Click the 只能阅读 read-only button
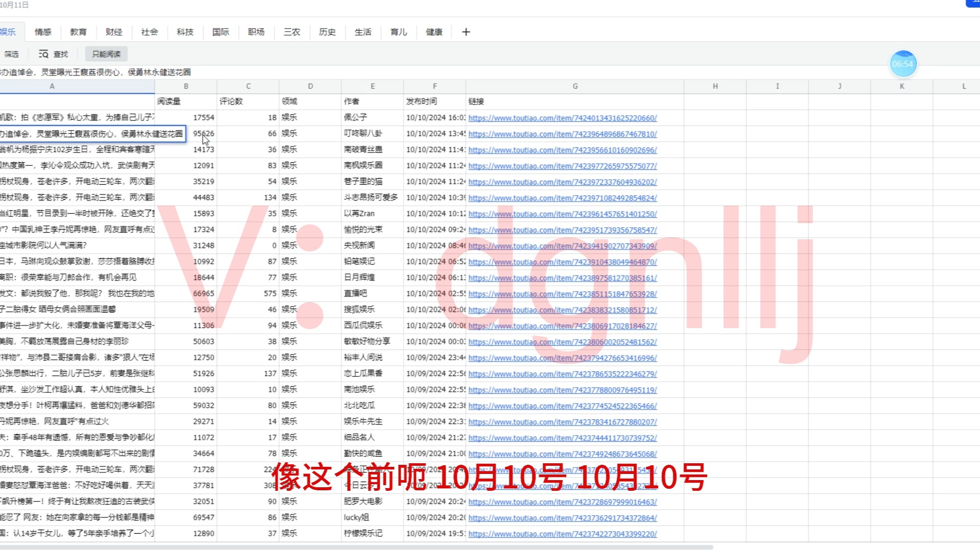Image resolution: width=980 pixels, height=551 pixels. (106, 54)
